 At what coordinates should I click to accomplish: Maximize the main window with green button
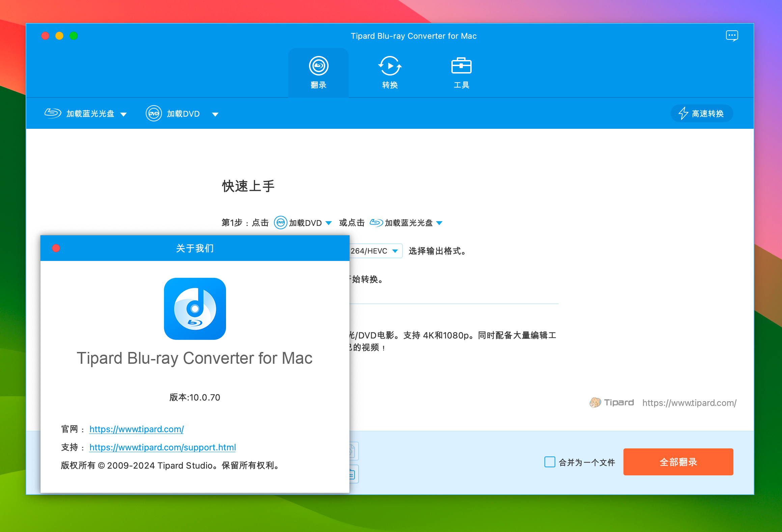coord(74,36)
